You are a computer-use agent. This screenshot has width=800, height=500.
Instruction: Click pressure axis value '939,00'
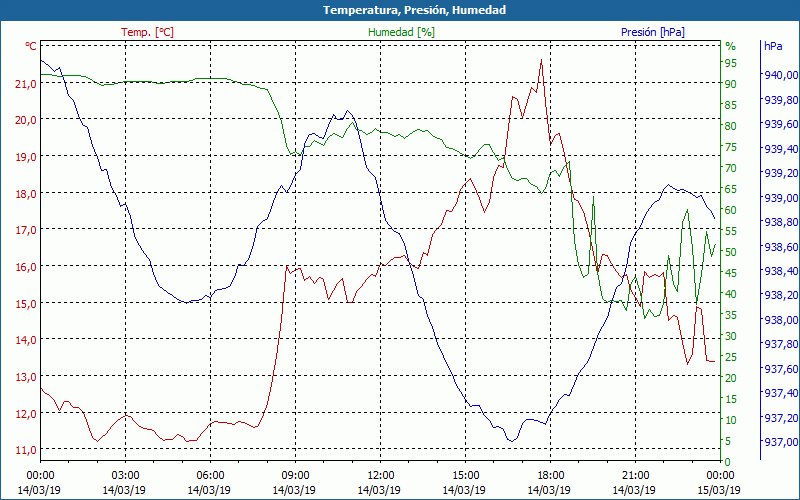click(x=780, y=197)
